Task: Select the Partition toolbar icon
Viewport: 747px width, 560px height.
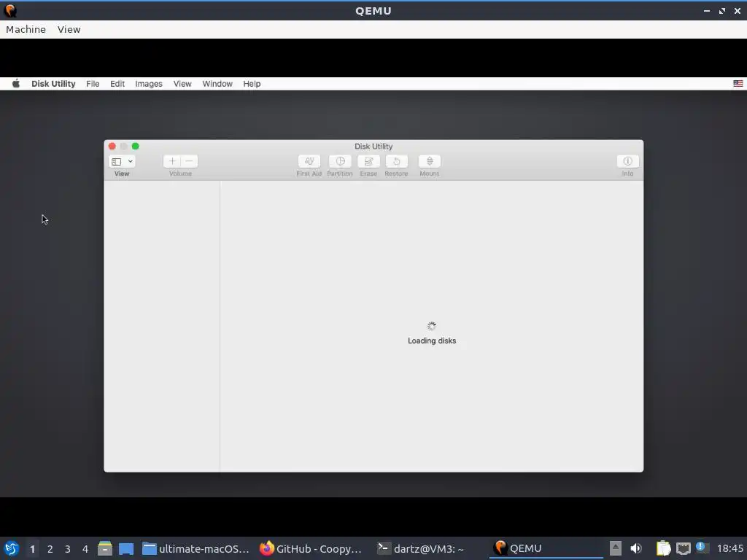Action: [340, 161]
